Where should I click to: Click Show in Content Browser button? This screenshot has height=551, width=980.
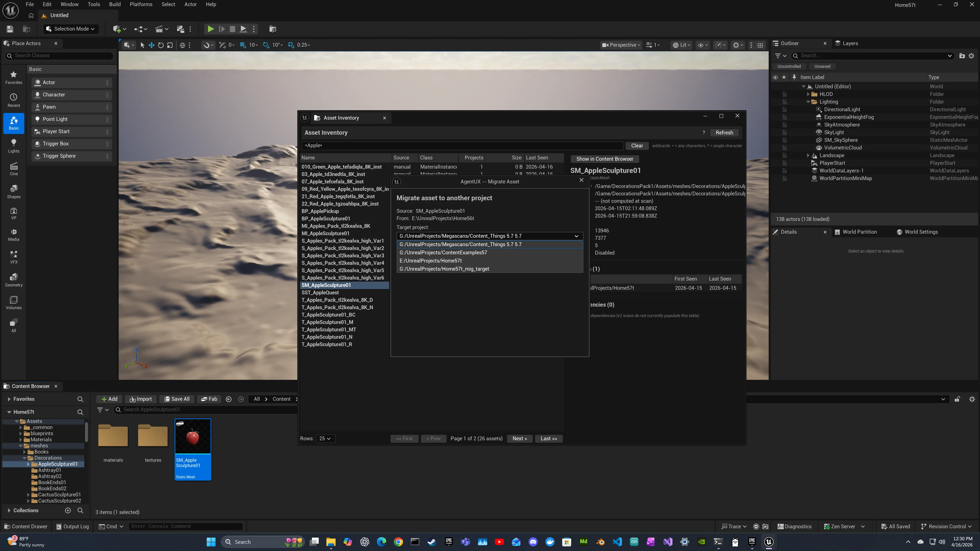(x=605, y=159)
